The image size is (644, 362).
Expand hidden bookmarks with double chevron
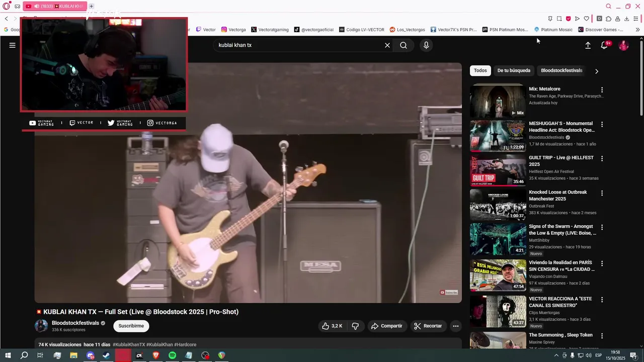[637, 30]
